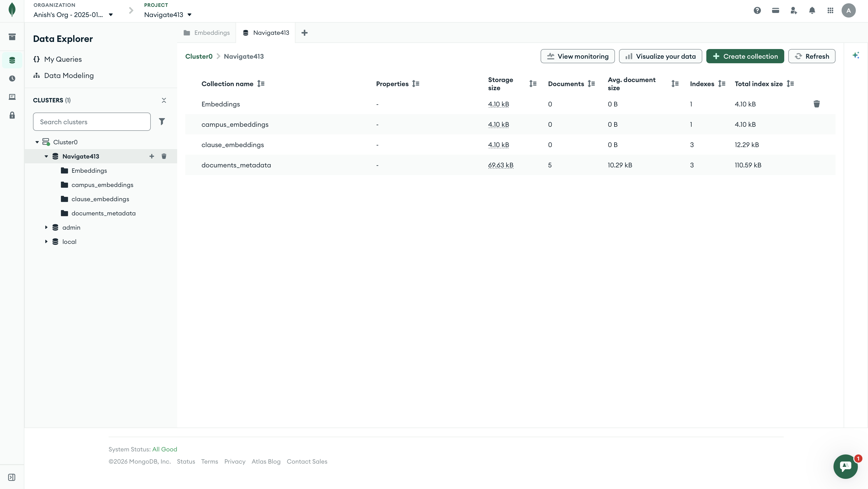
Task: Click the plus icon beside Navigate413 database
Action: tap(152, 156)
